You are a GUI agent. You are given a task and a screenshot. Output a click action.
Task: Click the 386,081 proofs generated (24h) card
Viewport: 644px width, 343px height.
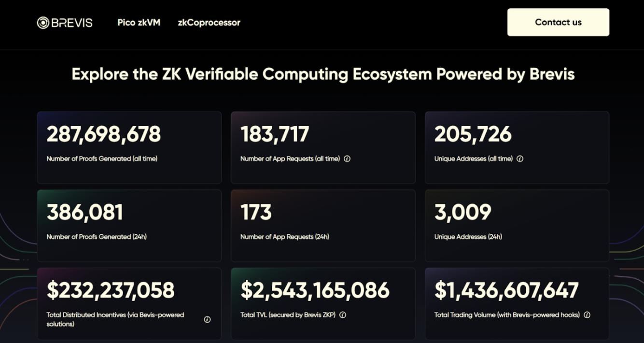tap(129, 226)
